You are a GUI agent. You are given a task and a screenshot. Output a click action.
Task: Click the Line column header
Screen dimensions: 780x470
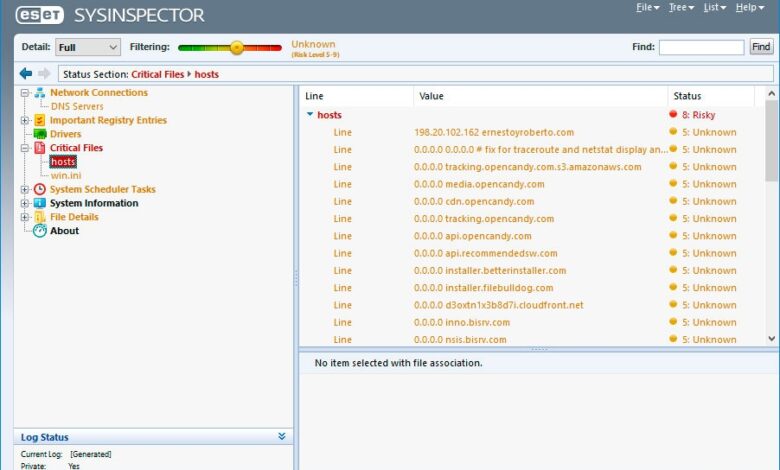(x=356, y=96)
